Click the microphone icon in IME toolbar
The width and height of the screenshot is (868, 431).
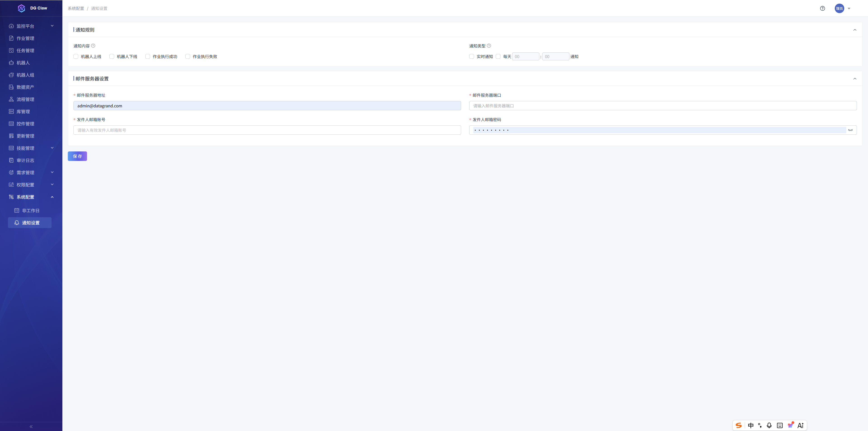[x=769, y=425]
